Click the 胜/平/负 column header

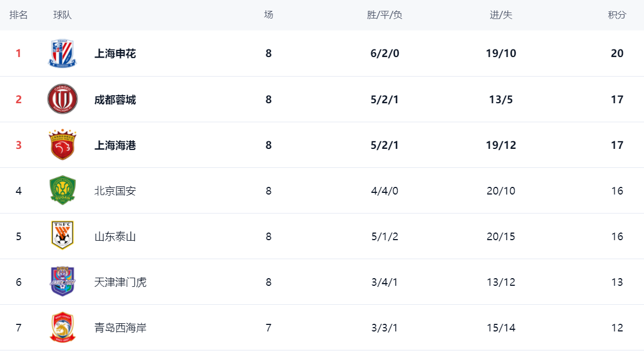[x=385, y=15]
